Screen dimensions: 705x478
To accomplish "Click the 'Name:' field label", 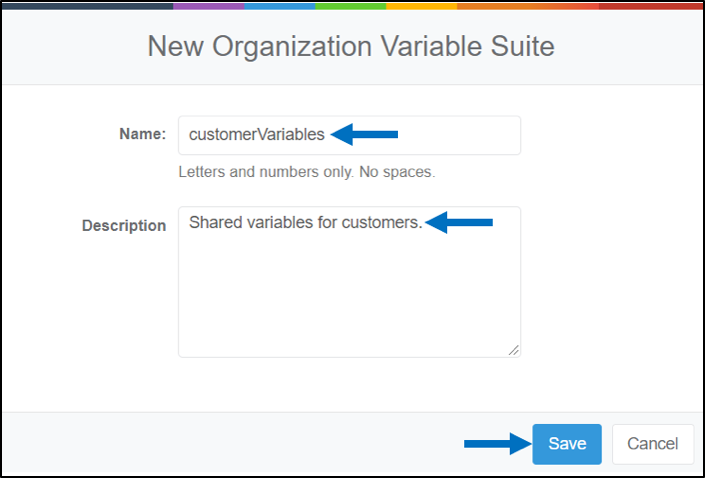I will coord(143,134).
